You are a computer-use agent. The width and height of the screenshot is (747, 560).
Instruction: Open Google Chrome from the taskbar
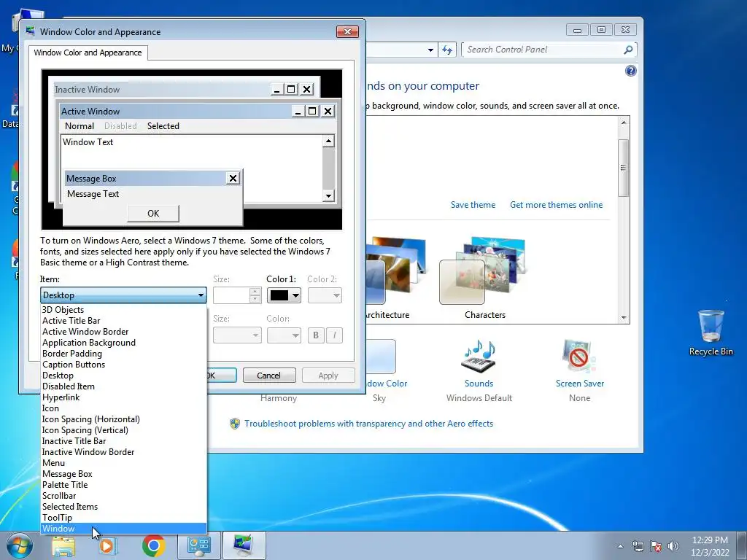click(153, 545)
